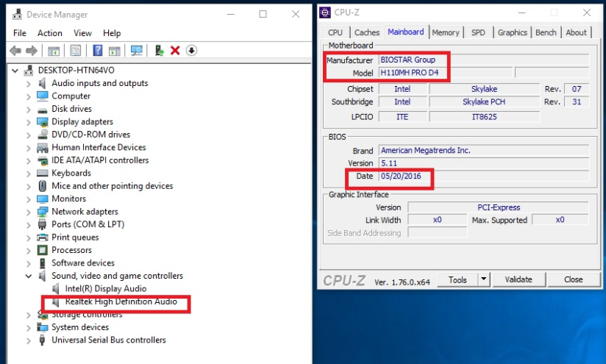606x364 pixels.
Task: Toggle the Show/Hide Console Tree toolbar icon
Action: (x=54, y=51)
